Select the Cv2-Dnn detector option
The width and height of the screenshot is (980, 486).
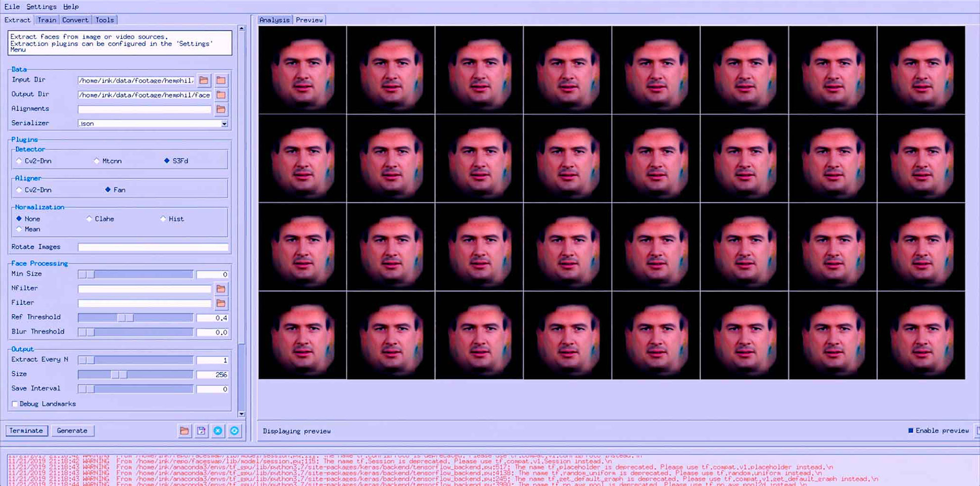tap(34, 161)
